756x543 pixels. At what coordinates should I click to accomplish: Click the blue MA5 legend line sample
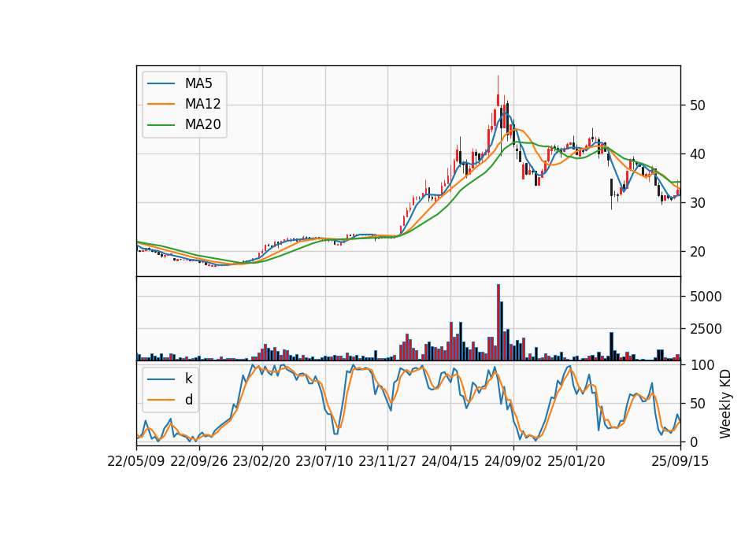[161, 83]
